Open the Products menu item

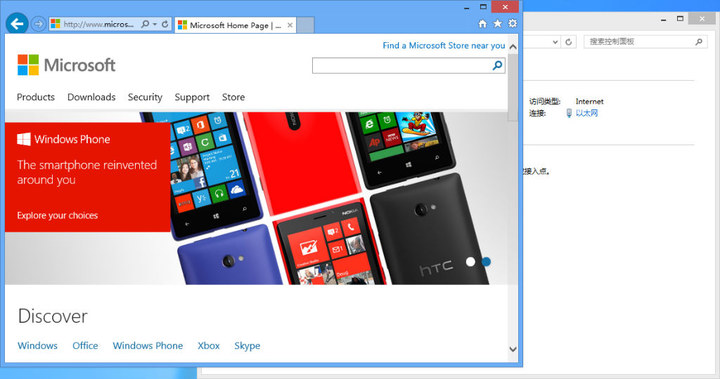36,97
